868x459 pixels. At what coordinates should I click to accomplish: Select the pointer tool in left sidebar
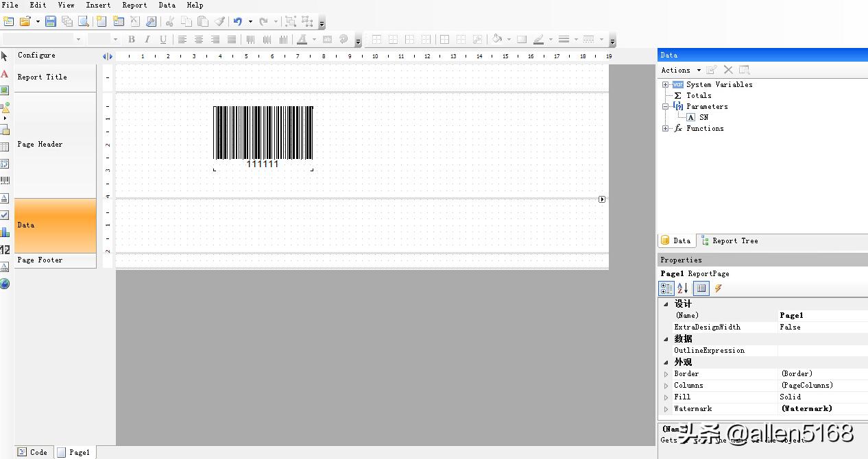click(x=5, y=56)
